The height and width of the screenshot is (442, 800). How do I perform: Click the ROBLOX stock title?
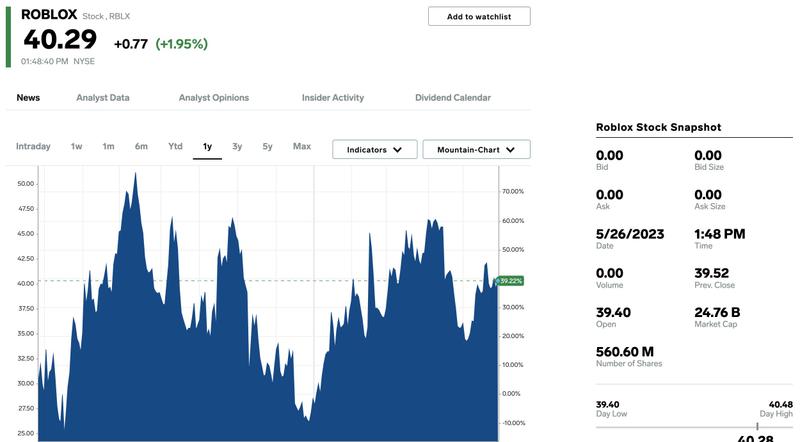point(49,14)
